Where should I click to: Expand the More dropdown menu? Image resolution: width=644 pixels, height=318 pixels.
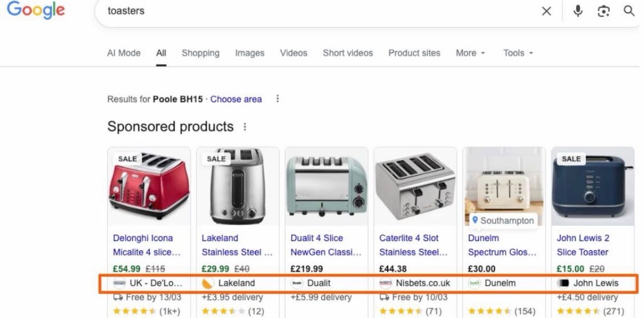tap(470, 53)
